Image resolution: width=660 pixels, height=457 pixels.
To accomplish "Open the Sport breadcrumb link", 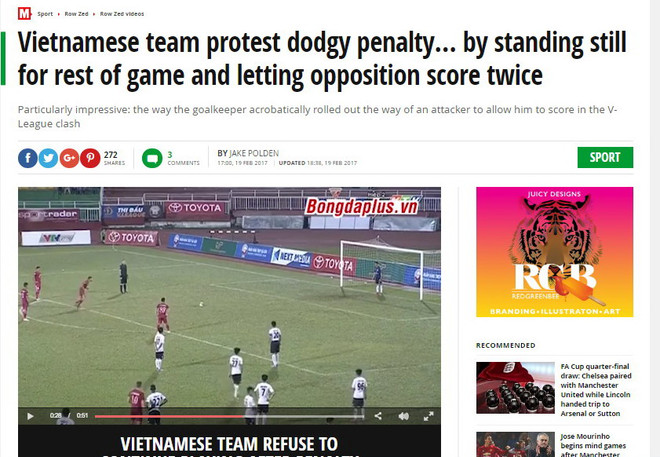I will pyautogui.click(x=45, y=14).
